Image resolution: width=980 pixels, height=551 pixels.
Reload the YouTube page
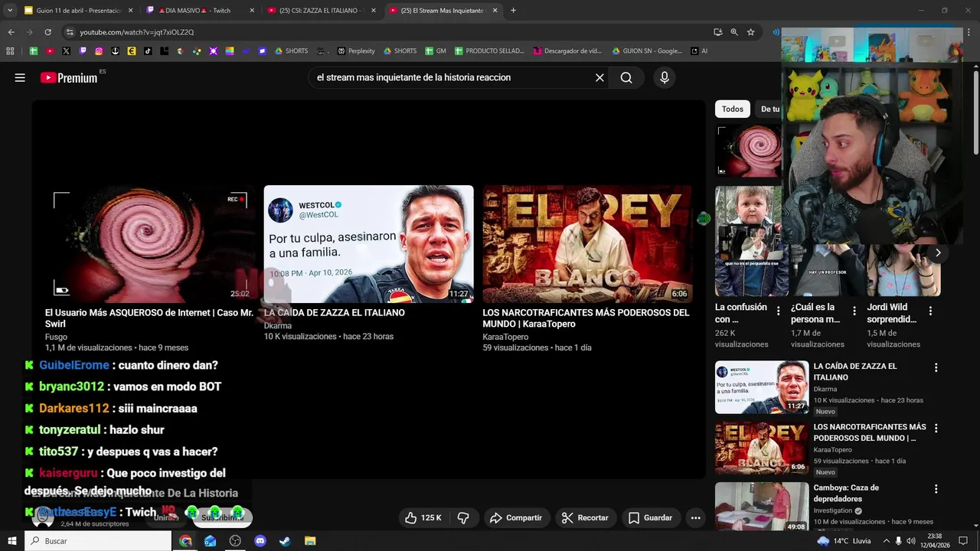[x=47, y=32]
